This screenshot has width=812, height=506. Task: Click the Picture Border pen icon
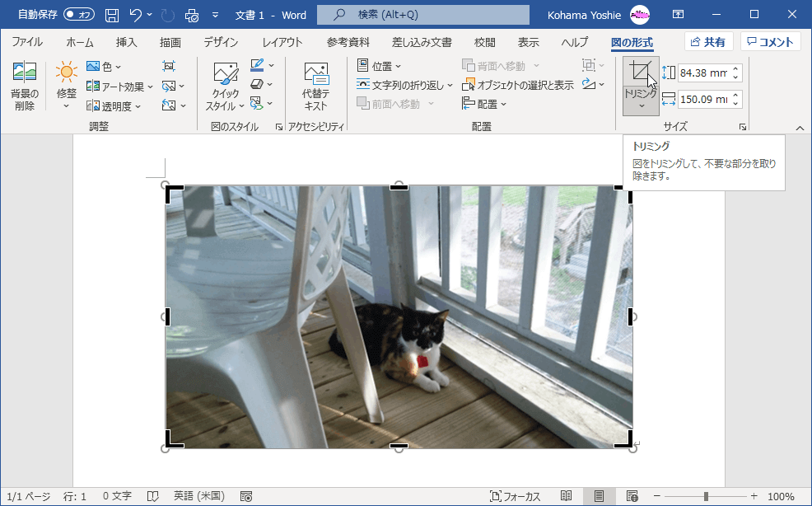click(x=257, y=65)
